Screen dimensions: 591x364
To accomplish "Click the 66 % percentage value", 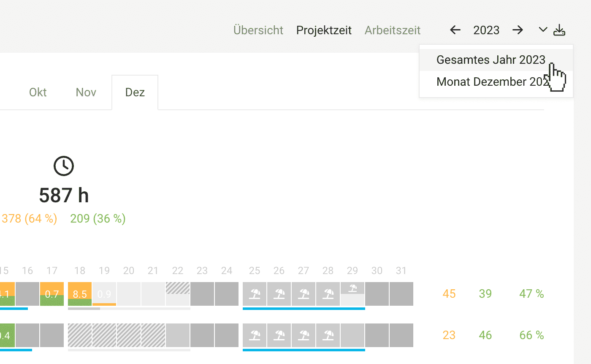I will 531,335.
